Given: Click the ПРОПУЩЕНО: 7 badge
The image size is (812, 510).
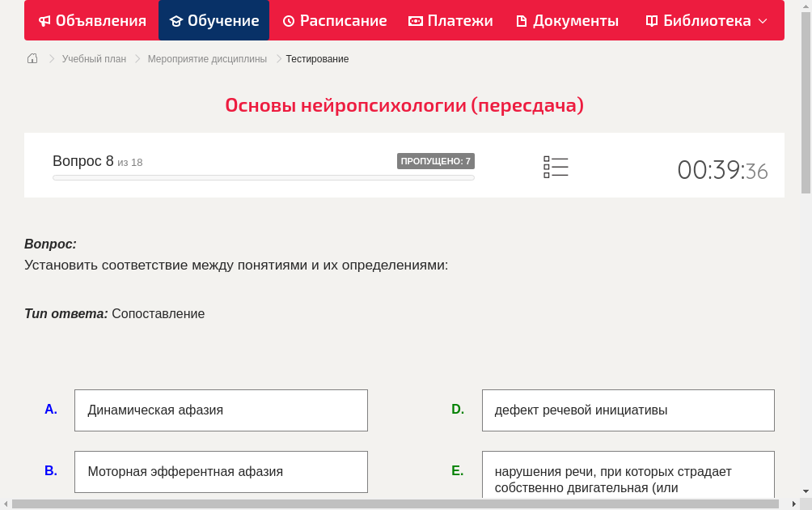Looking at the screenshot, I should coord(437,160).
